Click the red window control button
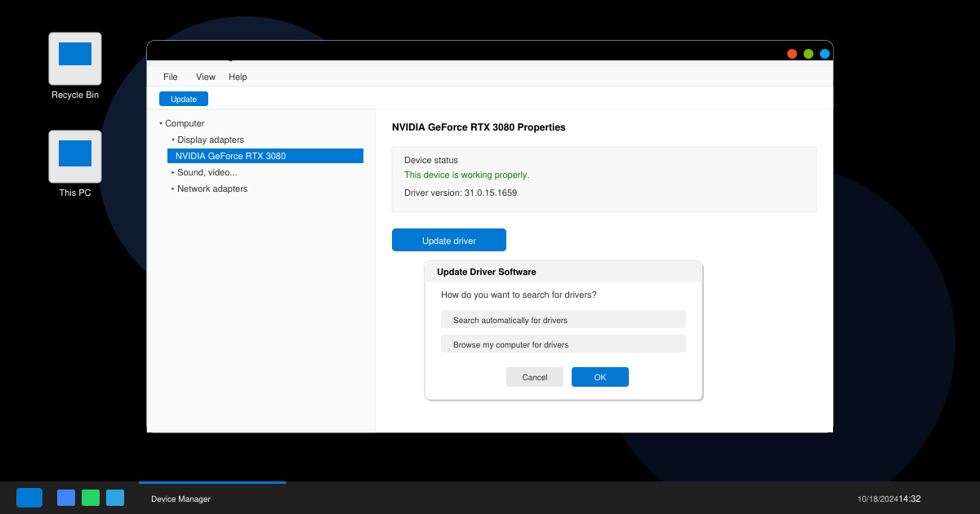The height and width of the screenshot is (514, 980). pyautogui.click(x=792, y=54)
